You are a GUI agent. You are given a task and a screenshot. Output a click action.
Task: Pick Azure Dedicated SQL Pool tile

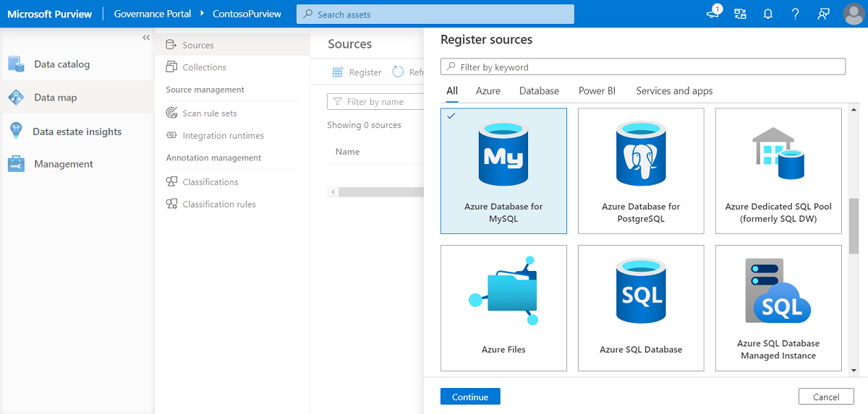click(x=778, y=171)
